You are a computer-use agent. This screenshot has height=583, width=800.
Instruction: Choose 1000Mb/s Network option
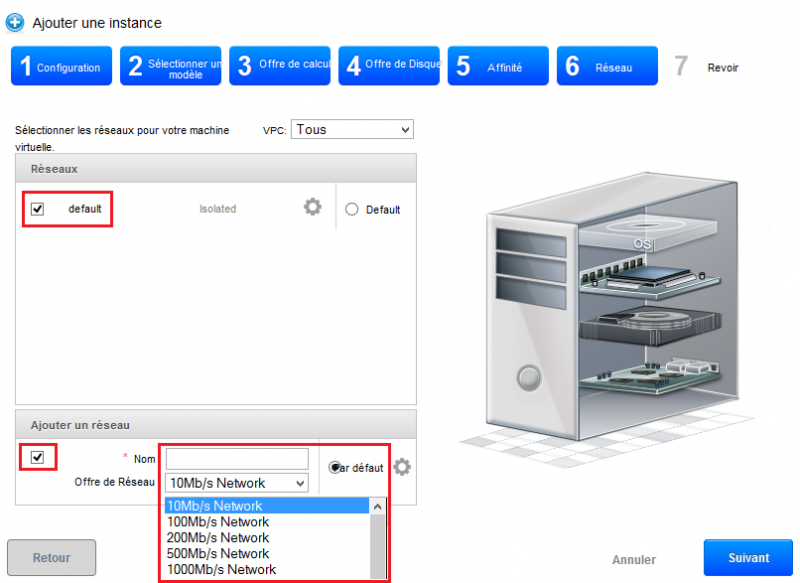pyautogui.click(x=221, y=569)
